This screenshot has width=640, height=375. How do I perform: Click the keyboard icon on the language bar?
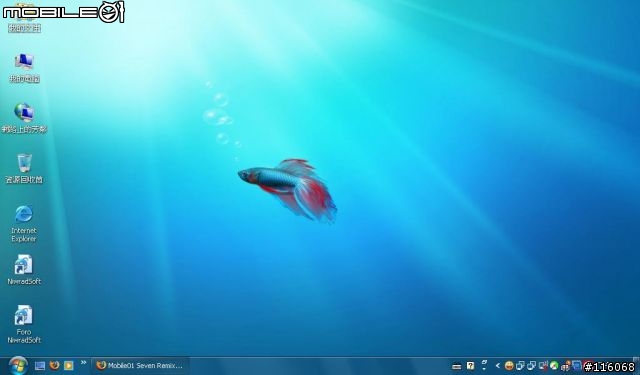click(x=457, y=366)
